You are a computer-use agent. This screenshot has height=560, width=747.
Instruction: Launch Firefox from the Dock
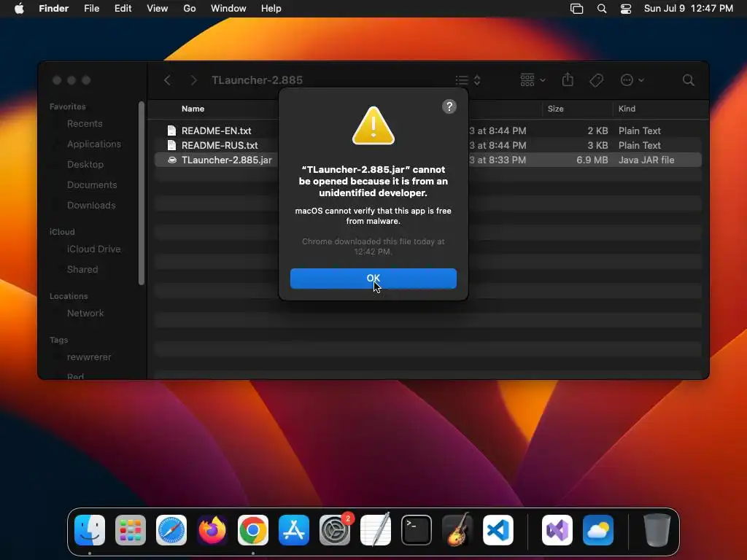pyautogui.click(x=212, y=530)
